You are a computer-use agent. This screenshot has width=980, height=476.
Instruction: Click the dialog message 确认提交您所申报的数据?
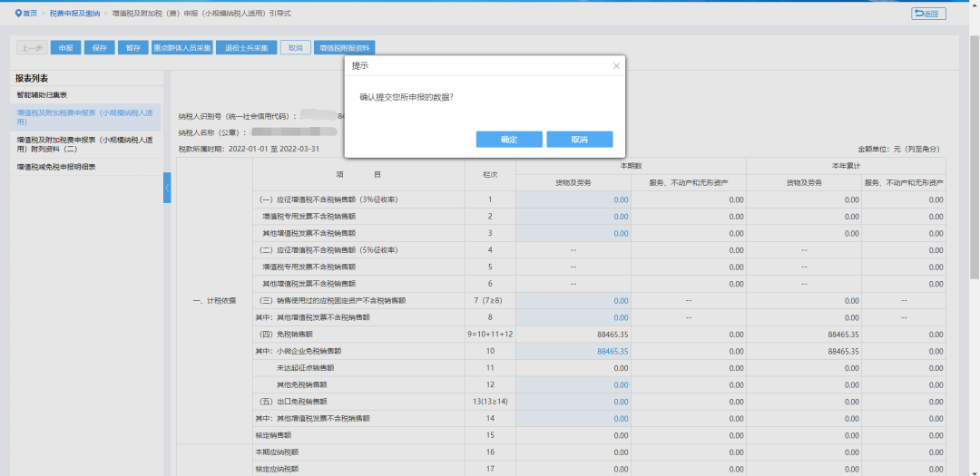[407, 98]
